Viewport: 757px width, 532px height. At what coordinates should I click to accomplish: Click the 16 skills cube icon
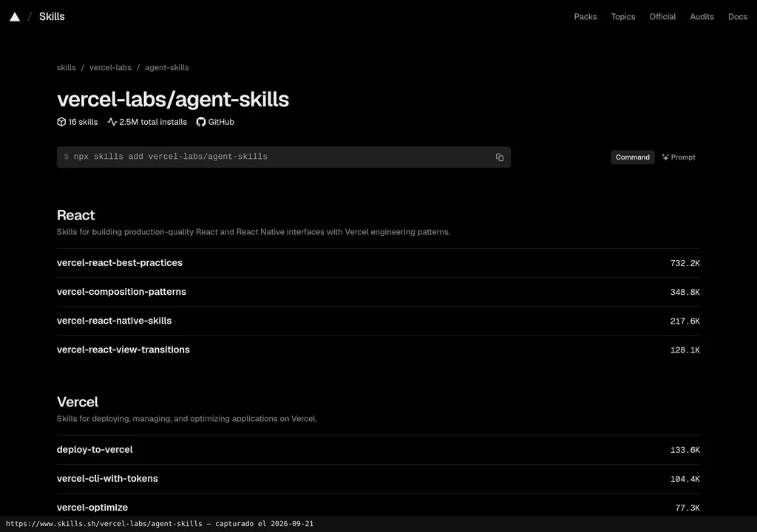(x=61, y=122)
